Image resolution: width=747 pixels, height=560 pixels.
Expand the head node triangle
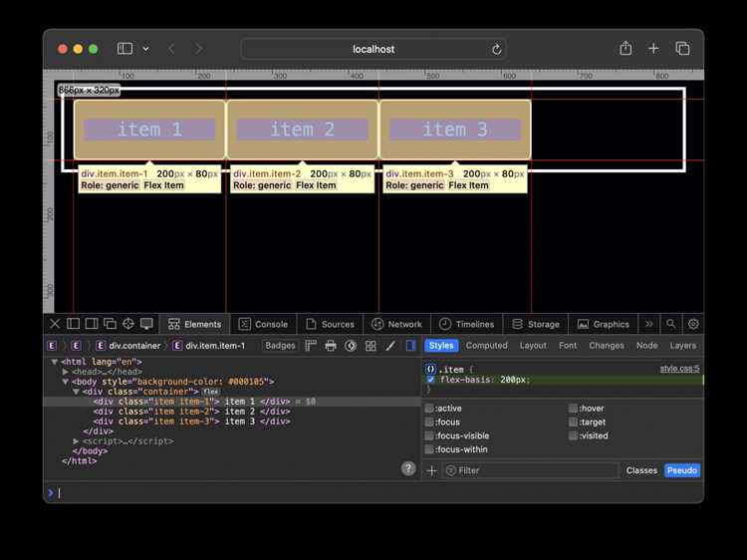click(66, 372)
